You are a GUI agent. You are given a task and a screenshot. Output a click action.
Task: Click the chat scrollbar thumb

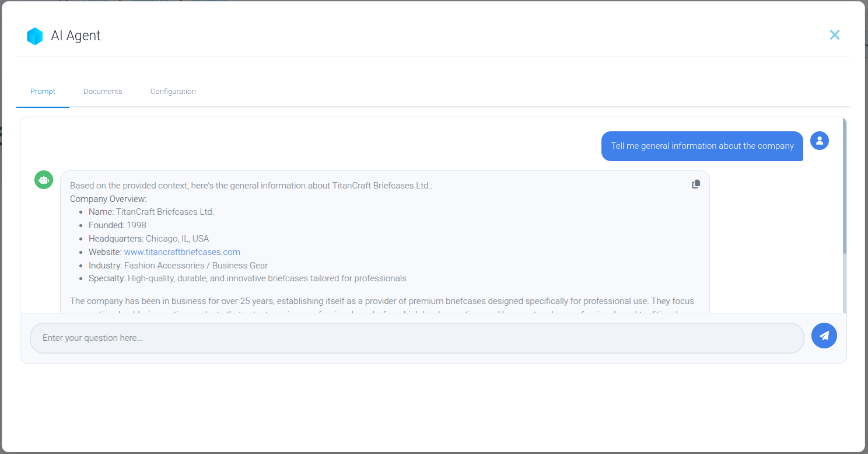click(844, 187)
